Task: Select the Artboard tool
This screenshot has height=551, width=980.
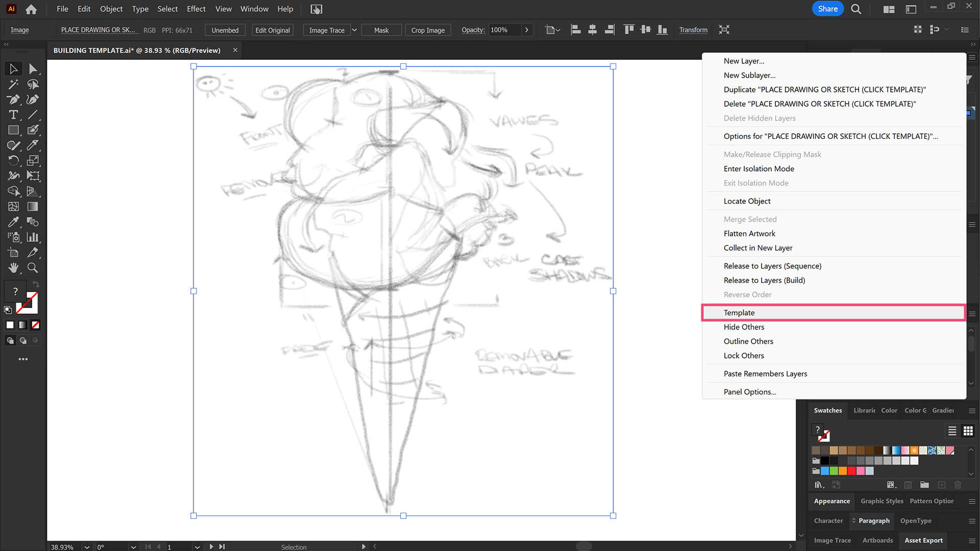Action: click(13, 253)
